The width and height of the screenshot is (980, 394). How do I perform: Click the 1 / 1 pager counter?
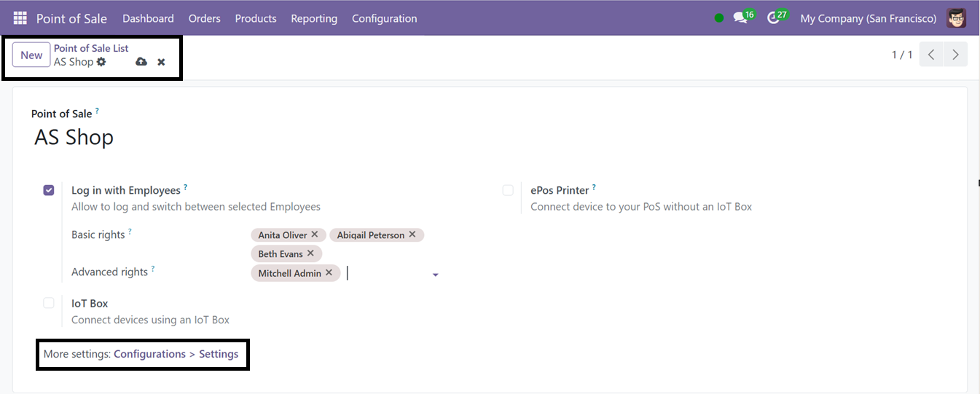point(902,55)
